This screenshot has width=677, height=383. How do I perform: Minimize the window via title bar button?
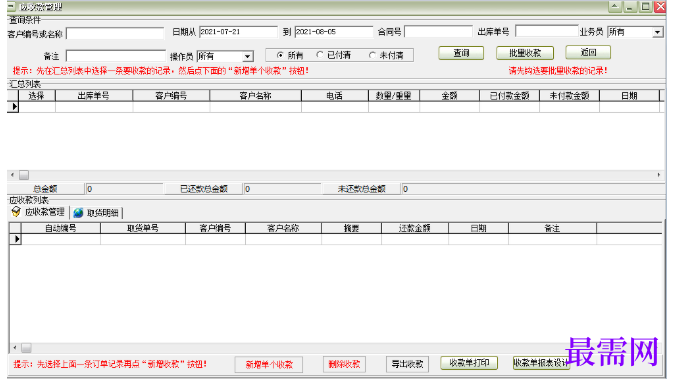coord(630,6)
